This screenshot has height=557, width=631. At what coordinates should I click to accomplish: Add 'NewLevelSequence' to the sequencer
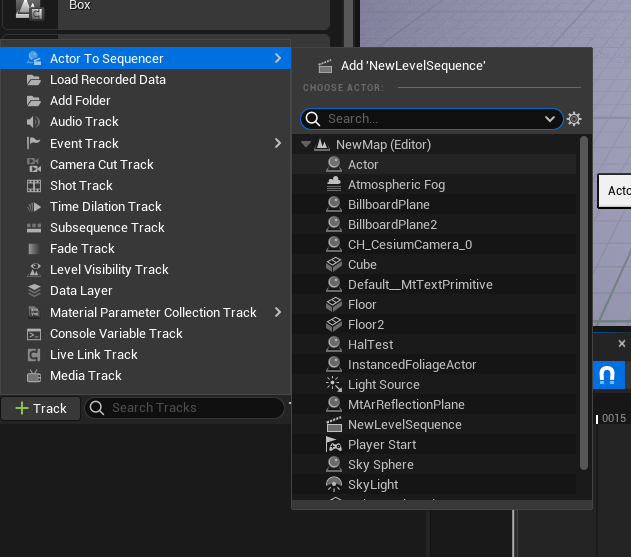coord(414,66)
